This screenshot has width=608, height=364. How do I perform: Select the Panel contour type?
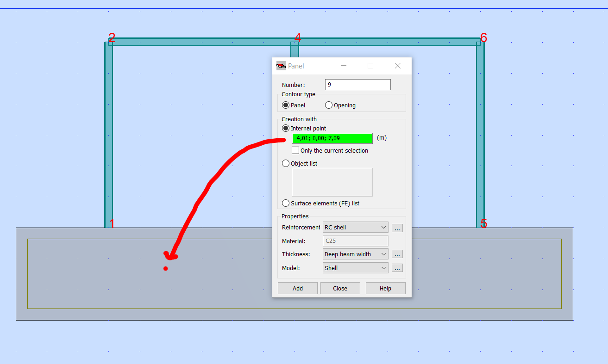tap(286, 105)
